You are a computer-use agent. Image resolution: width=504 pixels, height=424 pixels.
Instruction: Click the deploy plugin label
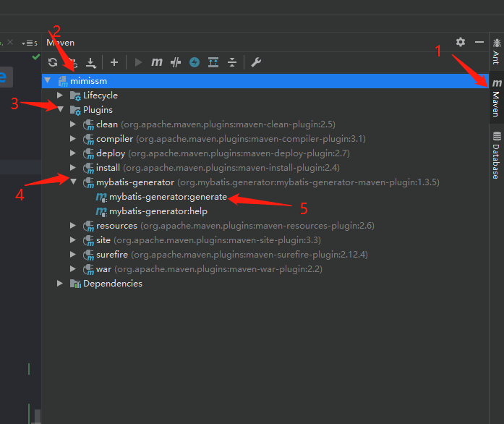click(x=111, y=153)
